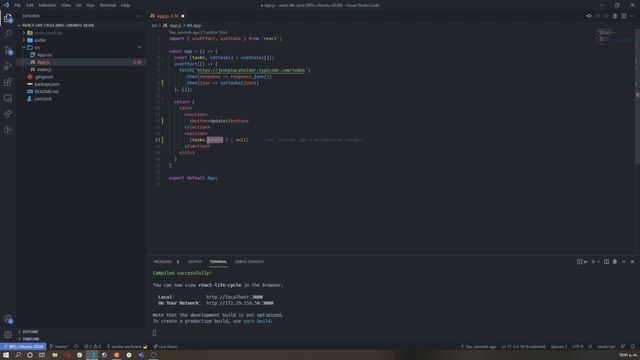Click the jsonplaceholder.typicode.com URL in code

point(251,70)
